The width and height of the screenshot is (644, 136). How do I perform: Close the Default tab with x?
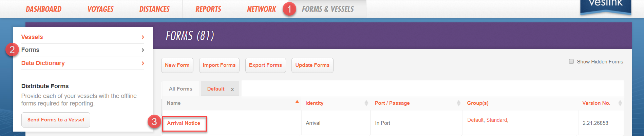[232, 89]
